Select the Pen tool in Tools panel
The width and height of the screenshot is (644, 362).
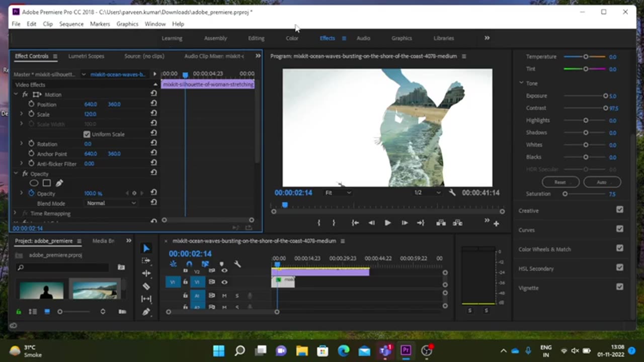tap(146, 311)
